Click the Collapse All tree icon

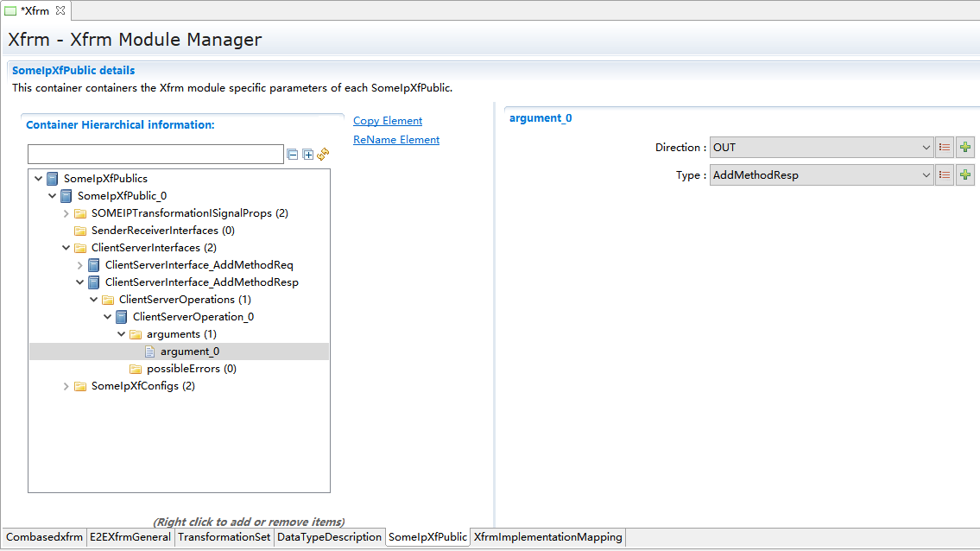point(293,155)
